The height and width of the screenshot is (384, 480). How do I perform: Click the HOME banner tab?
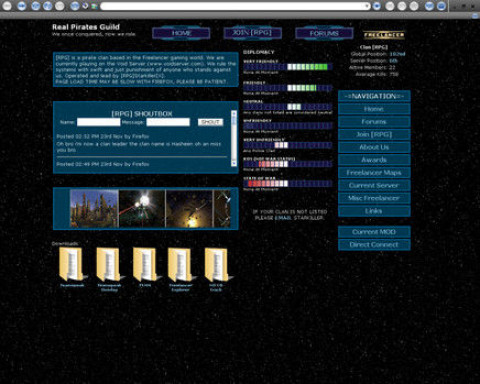pyautogui.click(x=181, y=33)
